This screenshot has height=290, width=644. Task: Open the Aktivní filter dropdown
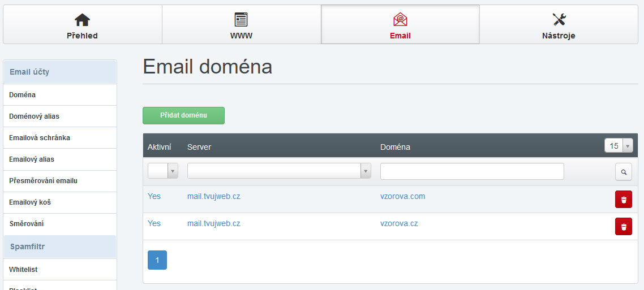click(163, 171)
